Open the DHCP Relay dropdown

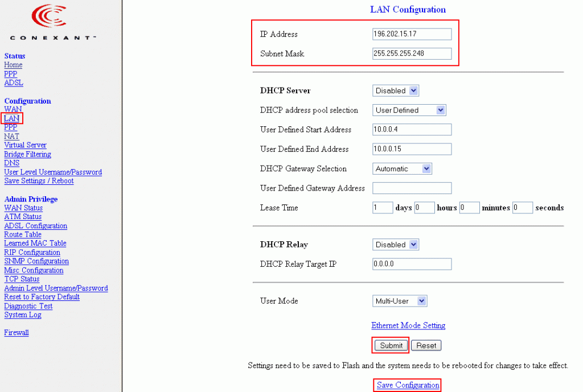click(395, 244)
